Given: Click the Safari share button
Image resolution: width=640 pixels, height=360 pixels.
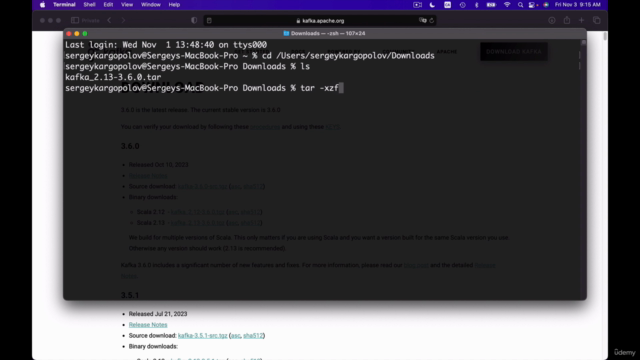Looking at the screenshot, I should [x=567, y=20].
